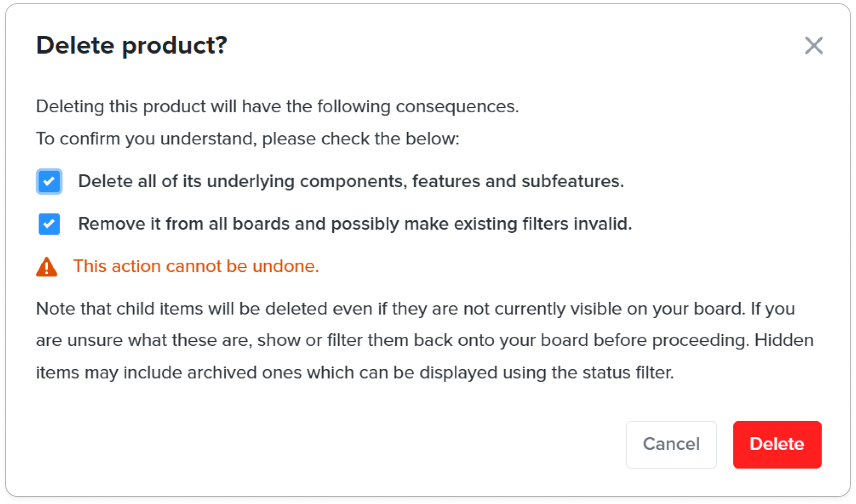Viewport: 856px width, 504px height.
Task: Click the line starting 'are unsure what these are'
Action: [x=425, y=341]
